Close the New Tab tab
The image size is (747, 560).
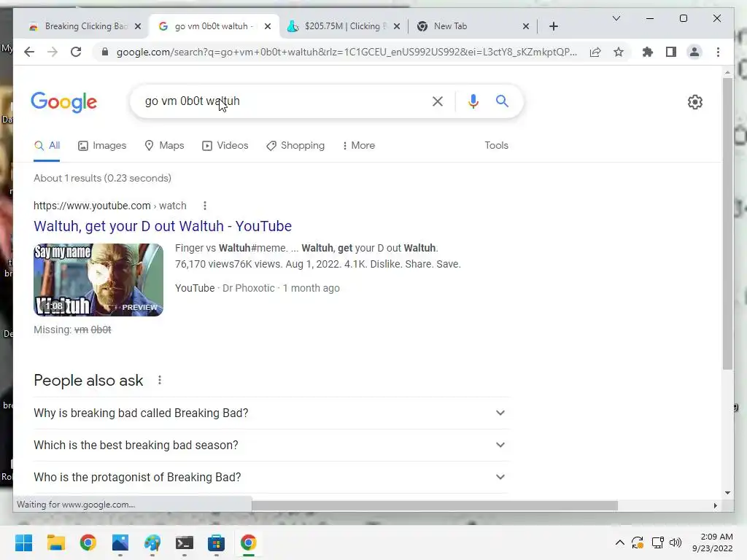(x=526, y=26)
